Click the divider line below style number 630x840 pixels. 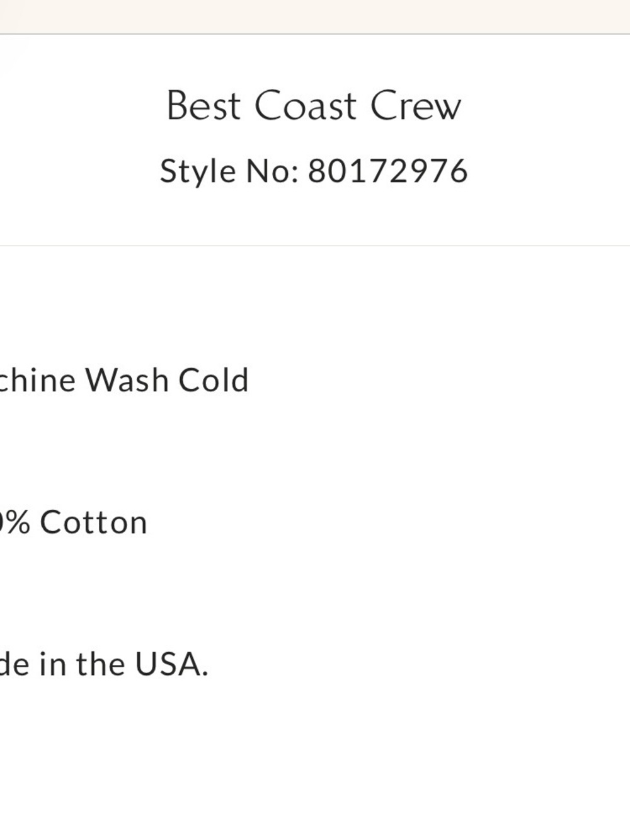(x=315, y=246)
